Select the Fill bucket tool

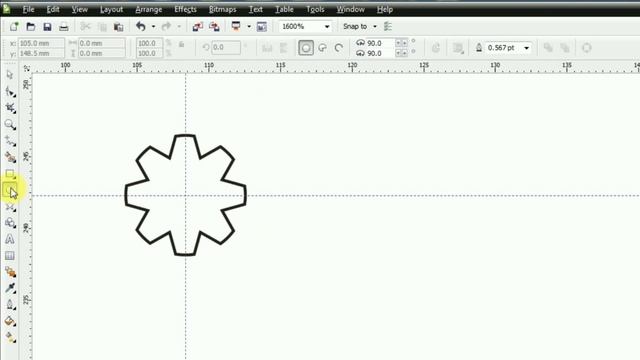pos(10,321)
